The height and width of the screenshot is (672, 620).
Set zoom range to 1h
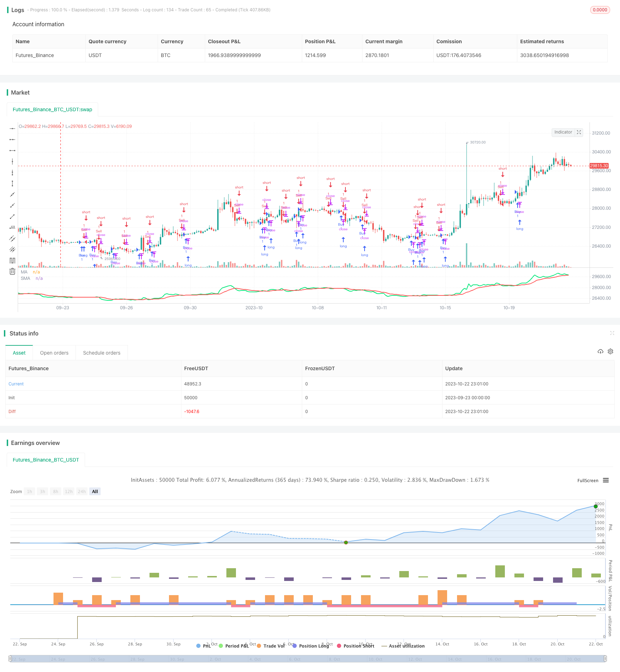coord(29,491)
